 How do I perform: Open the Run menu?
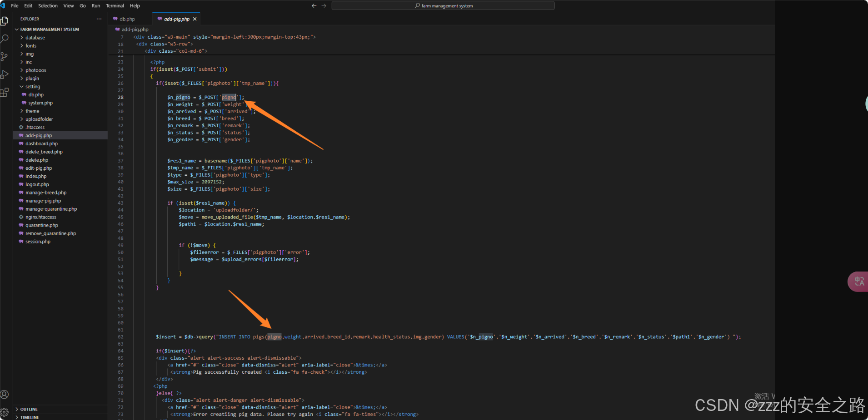(x=96, y=6)
